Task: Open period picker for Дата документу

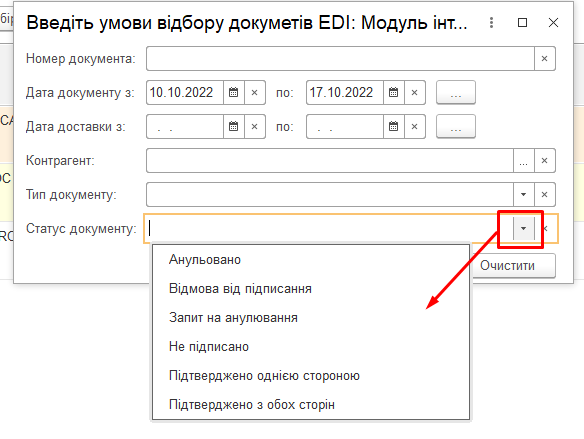Action: (456, 92)
